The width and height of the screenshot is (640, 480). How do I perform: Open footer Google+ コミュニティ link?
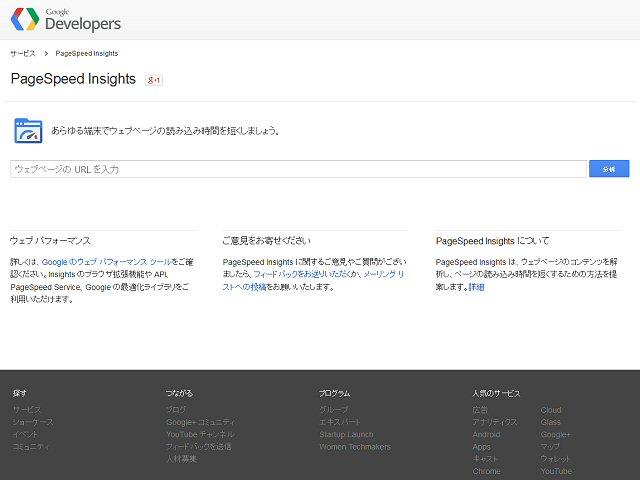tap(200, 422)
